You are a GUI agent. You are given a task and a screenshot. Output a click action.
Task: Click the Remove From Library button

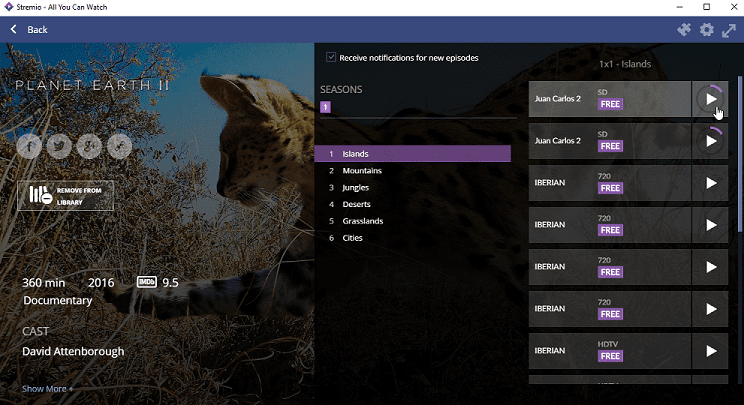(x=65, y=195)
